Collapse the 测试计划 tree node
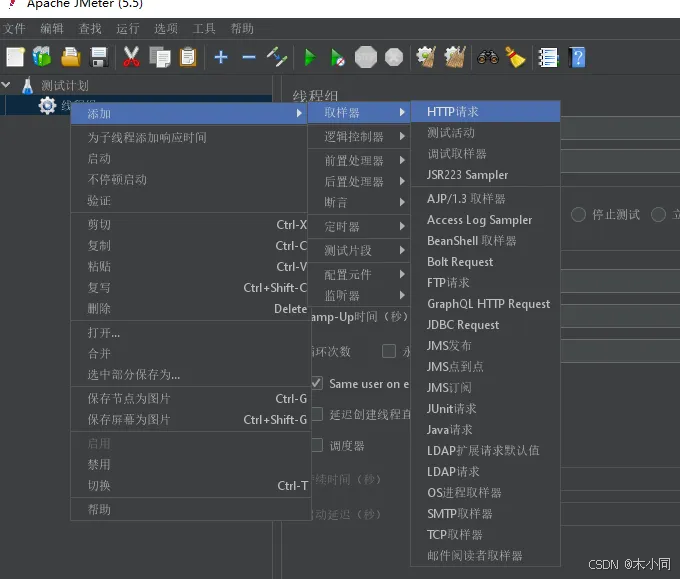This screenshot has width=680, height=579. click(6, 85)
